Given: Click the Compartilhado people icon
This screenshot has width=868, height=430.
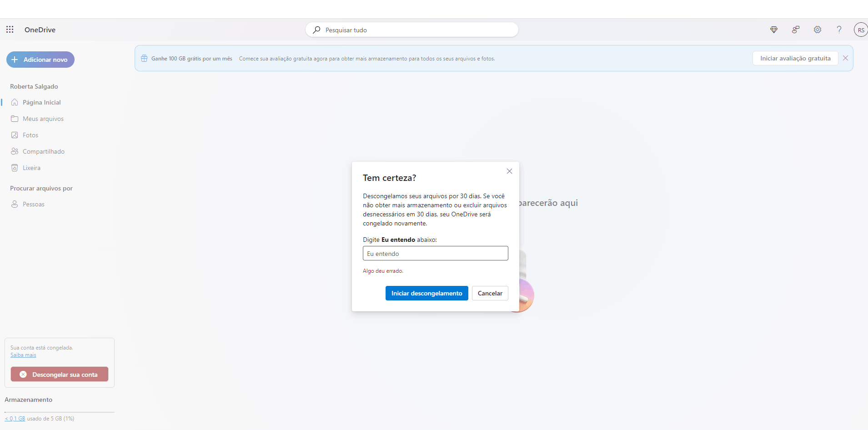Looking at the screenshot, I should (15, 151).
